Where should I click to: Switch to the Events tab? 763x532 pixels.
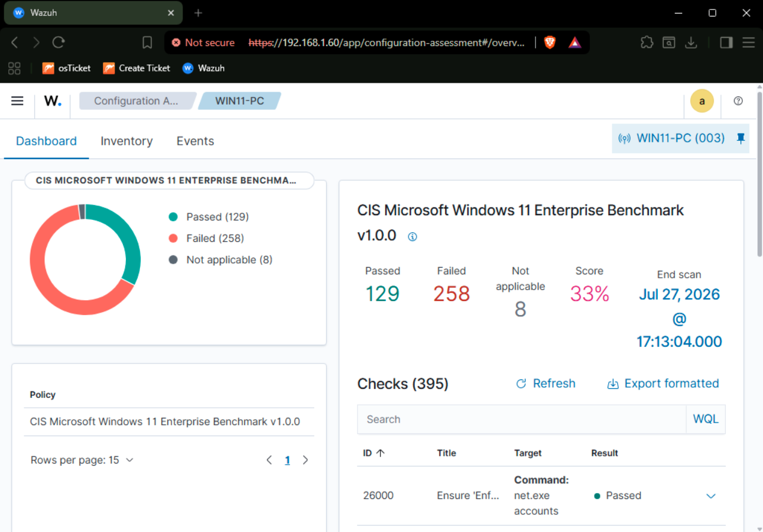(195, 141)
